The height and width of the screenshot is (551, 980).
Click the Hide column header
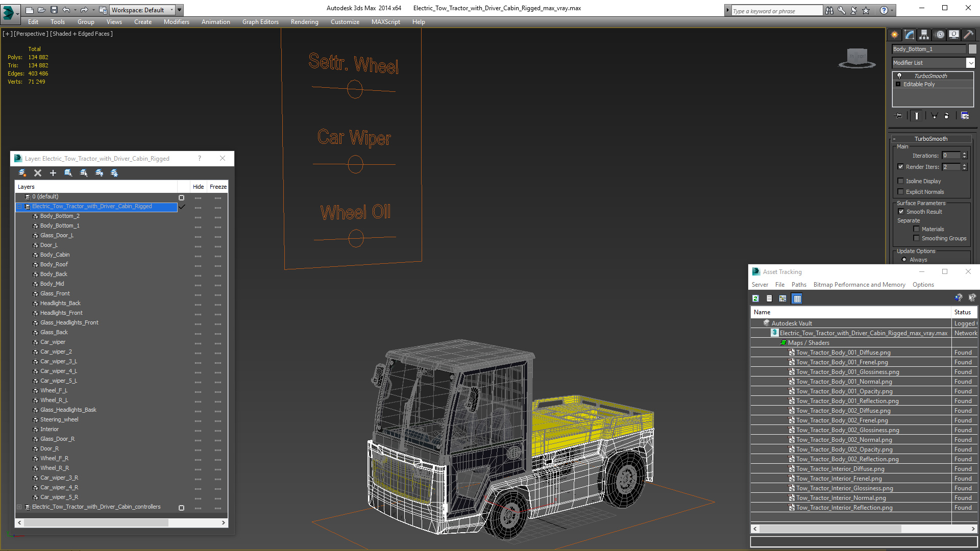tap(198, 187)
